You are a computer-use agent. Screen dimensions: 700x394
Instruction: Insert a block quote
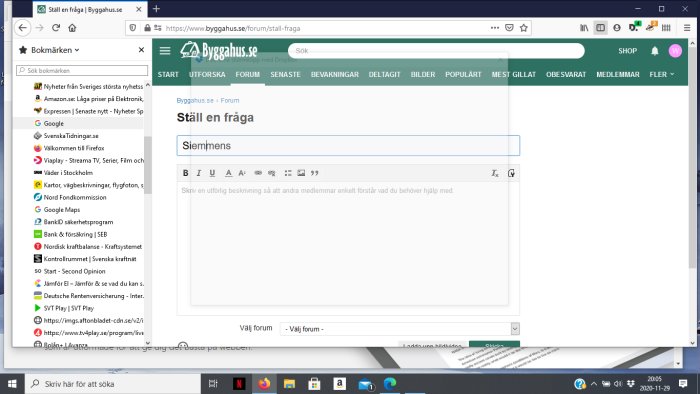click(315, 173)
